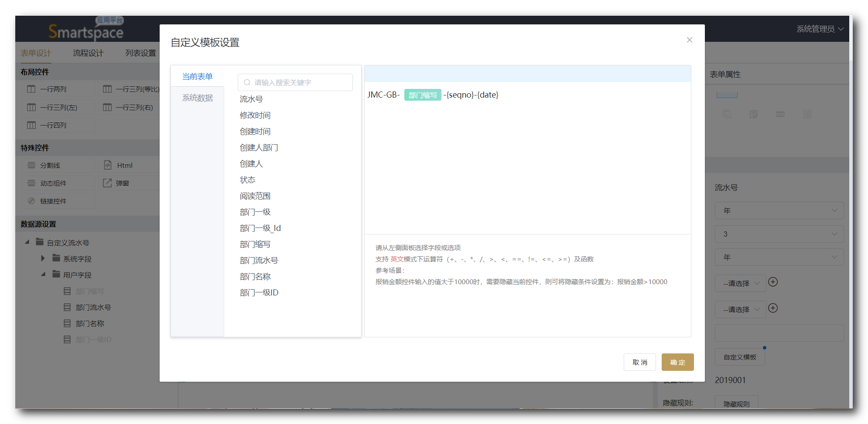
Task: Expand the 系统字段 tree node arrow
Action: [x=43, y=258]
